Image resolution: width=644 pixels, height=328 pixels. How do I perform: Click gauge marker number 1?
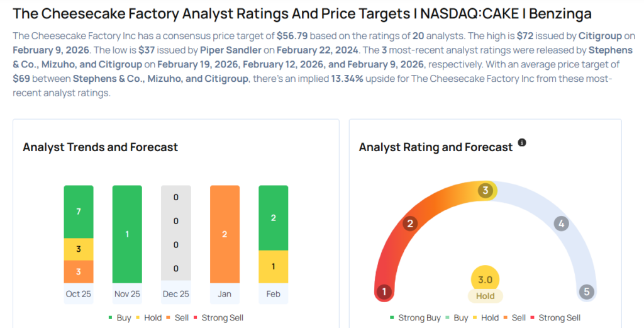pos(384,291)
